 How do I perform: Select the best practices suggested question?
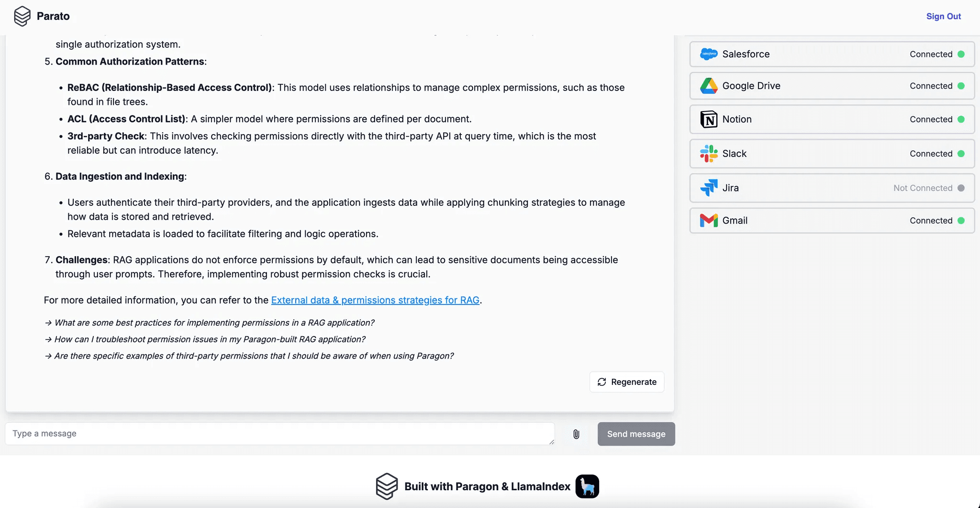(214, 323)
